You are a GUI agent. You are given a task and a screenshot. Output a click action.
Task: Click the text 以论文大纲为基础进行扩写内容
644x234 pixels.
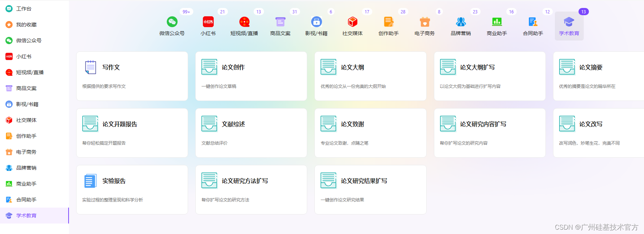click(x=470, y=86)
